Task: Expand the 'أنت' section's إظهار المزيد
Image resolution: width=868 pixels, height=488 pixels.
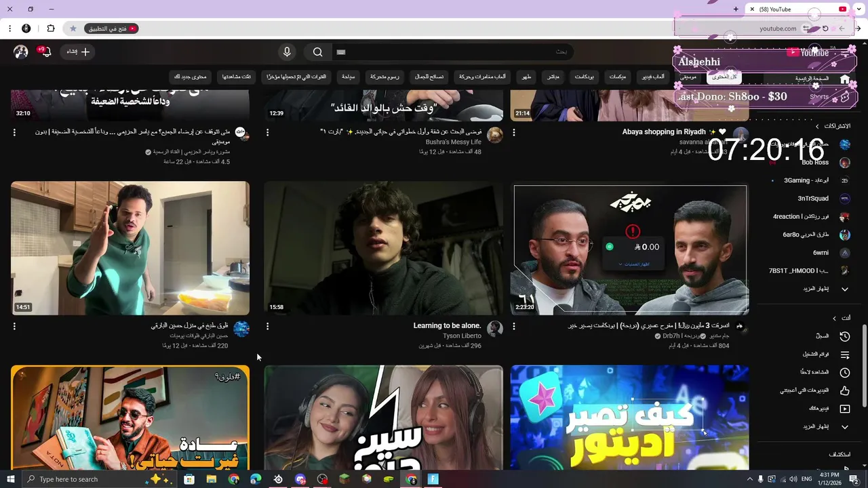Action: pos(826,427)
